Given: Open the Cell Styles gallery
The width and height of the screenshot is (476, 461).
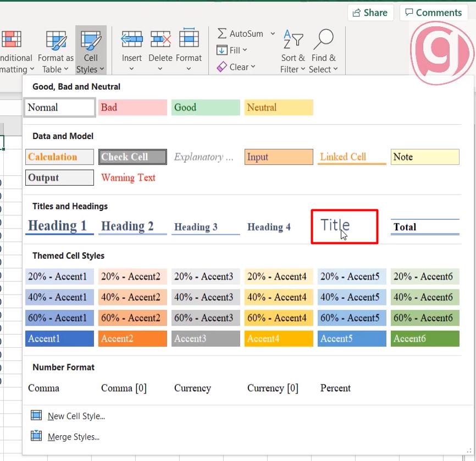Looking at the screenshot, I should pyautogui.click(x=91, y=49).
